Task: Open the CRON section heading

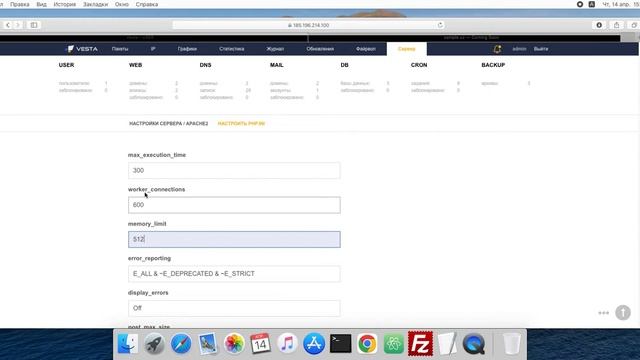Action: point(419,65)
